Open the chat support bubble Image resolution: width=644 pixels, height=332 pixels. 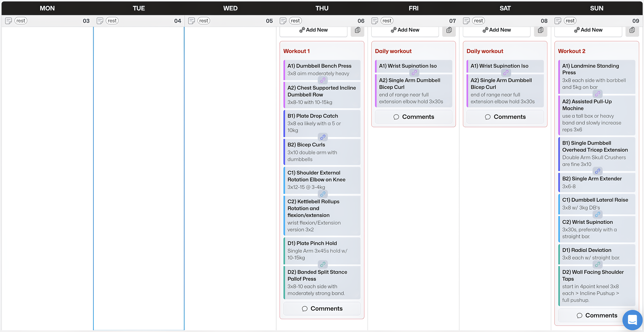pos(632,320)
